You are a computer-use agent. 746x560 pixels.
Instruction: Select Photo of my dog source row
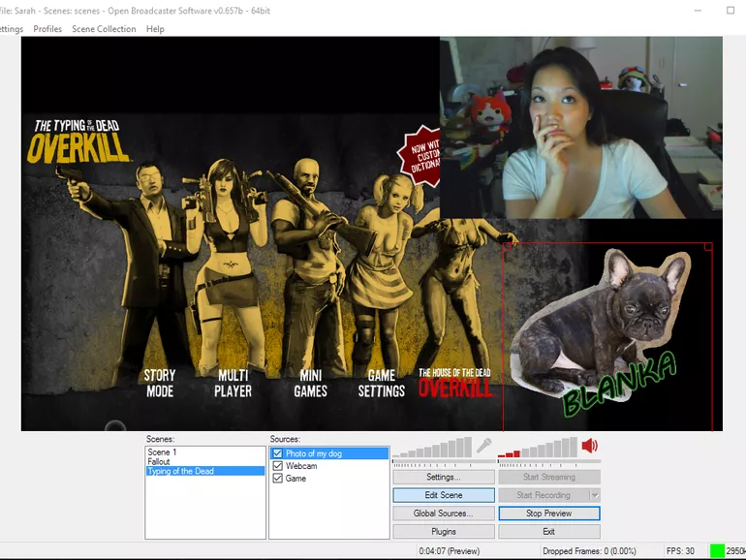[x=329, y=453]
